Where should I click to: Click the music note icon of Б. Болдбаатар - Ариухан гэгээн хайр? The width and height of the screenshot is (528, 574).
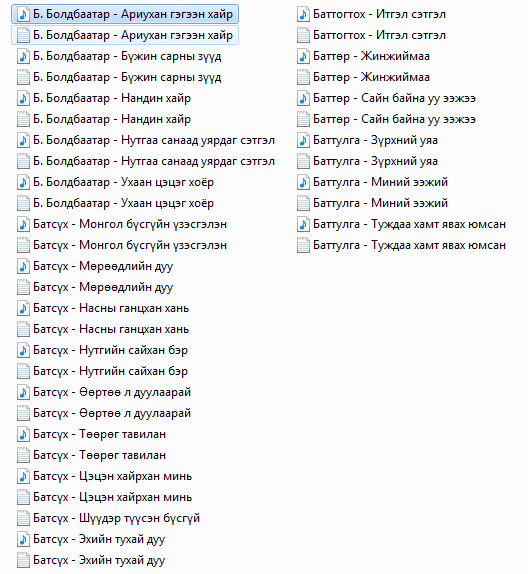pyautogui.click(x=23, y=14)
